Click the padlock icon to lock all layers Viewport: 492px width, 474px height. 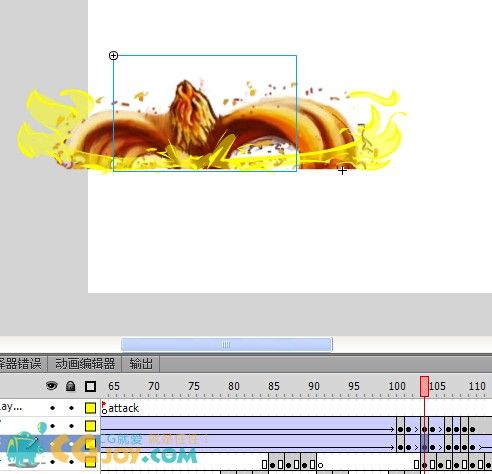70,386
